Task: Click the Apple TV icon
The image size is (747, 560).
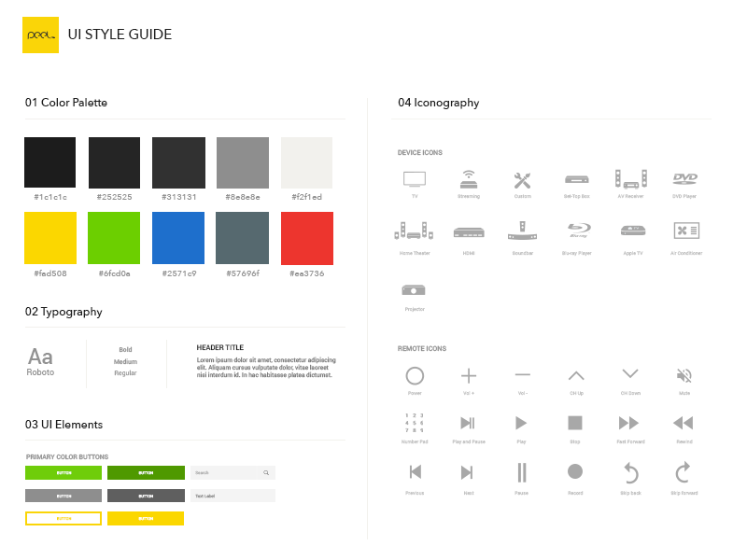Action: click(633, 231)
